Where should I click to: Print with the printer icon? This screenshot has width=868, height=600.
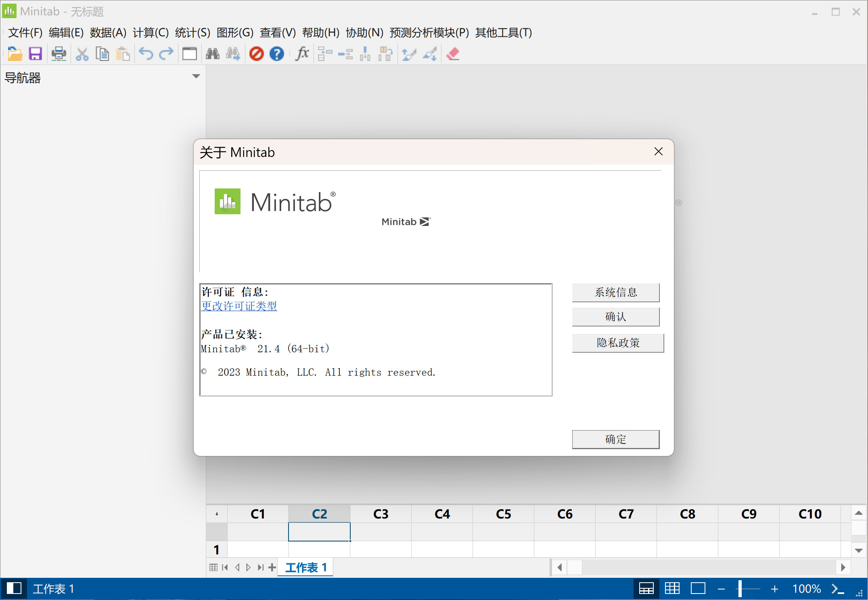59,54
